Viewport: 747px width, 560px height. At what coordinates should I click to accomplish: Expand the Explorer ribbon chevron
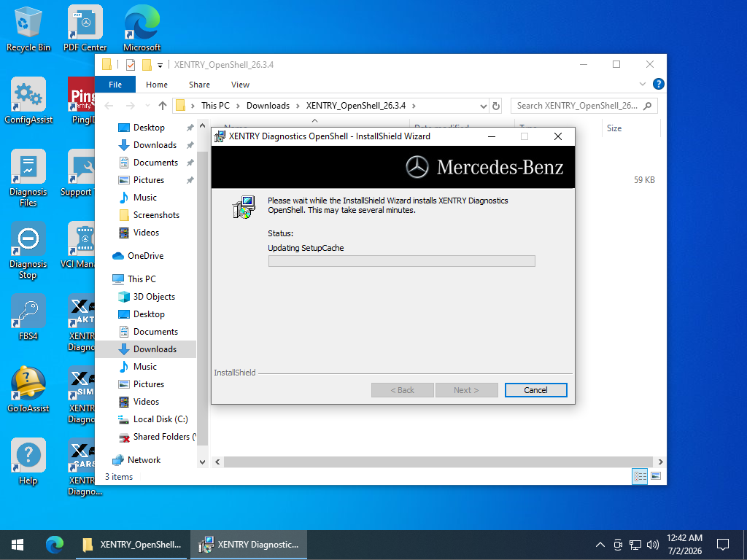(642, 85)
